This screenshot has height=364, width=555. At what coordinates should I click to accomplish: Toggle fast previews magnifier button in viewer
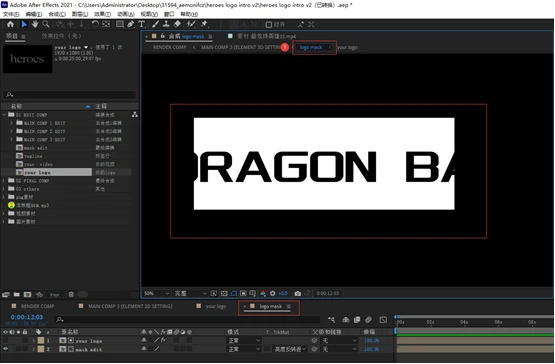pos(214,294)
